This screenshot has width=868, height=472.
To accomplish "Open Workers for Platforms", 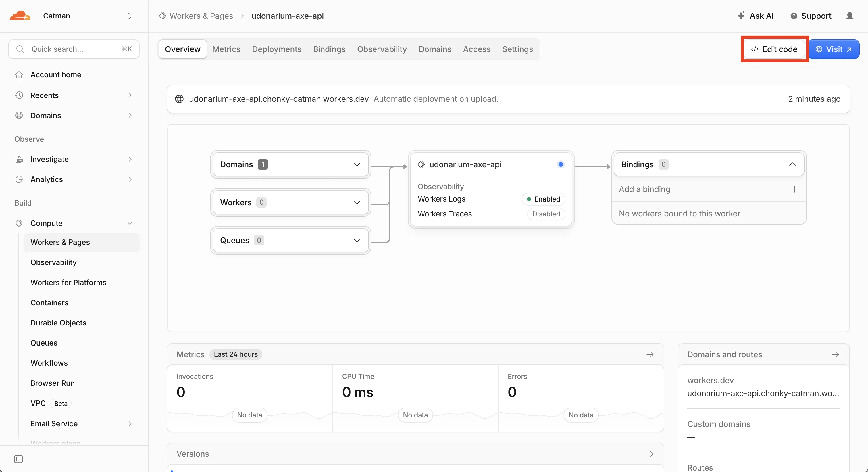I will [x=68, y=283].
